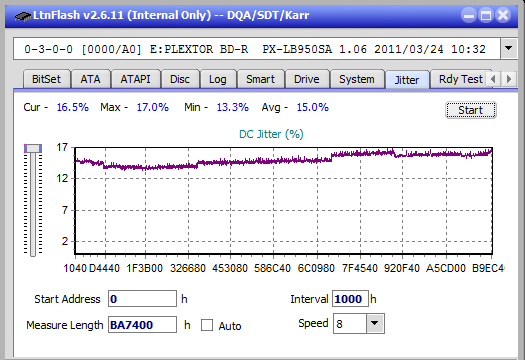Click the x-axis label 7F4540

click(x=360, y=268)
